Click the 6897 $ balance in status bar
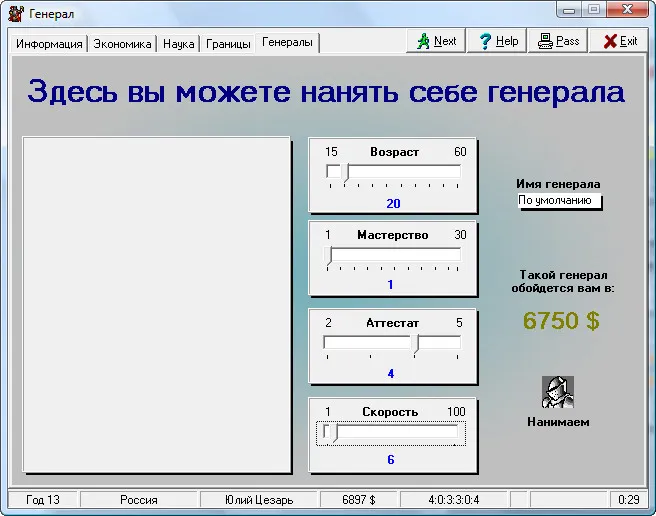 359,500
